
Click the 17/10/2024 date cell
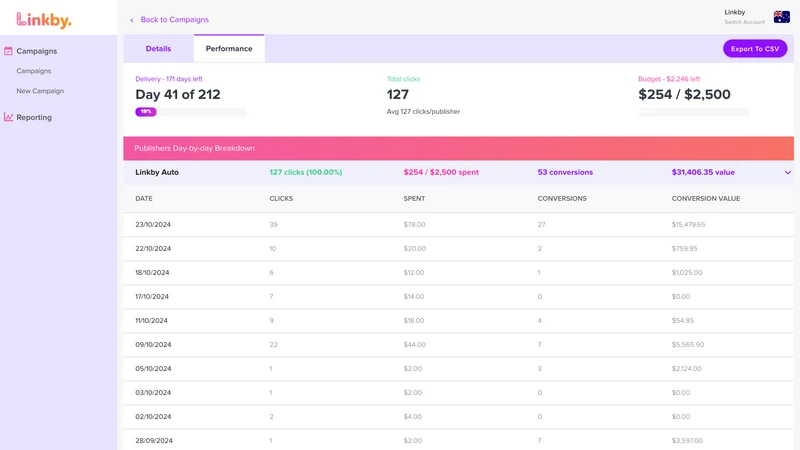(x=152, y=296)
